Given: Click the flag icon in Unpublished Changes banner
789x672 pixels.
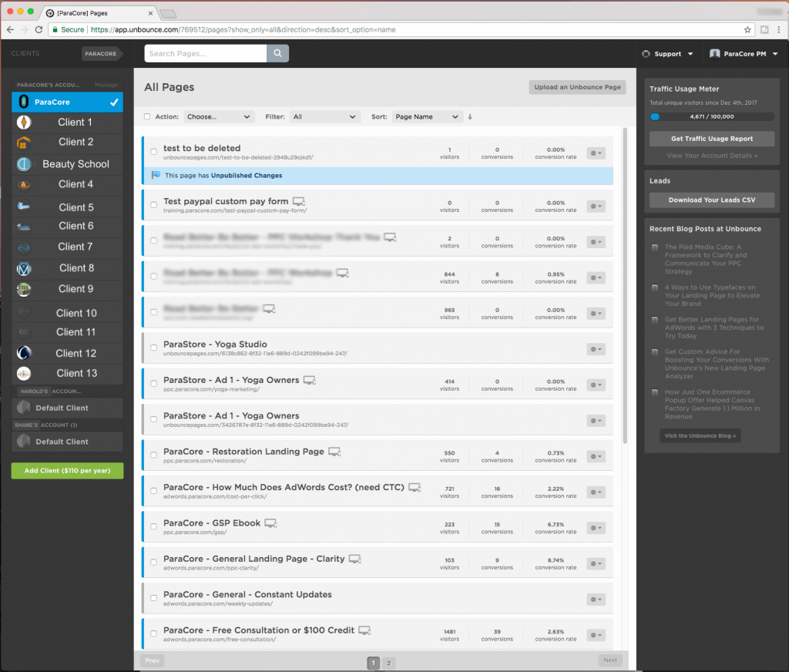Looking at the screenshot, I should [x=156, y=175].
